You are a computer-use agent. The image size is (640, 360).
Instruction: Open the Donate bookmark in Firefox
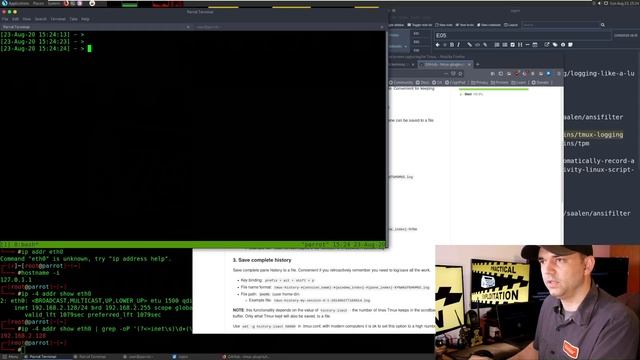[x=540, y=82]
